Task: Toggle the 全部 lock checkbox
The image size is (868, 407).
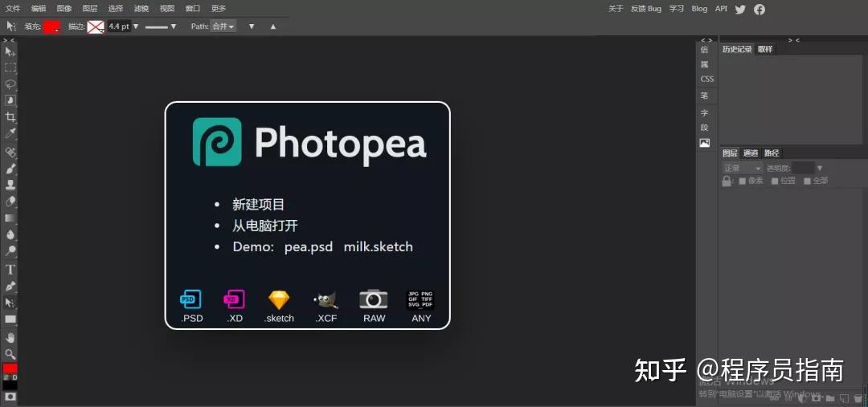Action: coord(807,181)
